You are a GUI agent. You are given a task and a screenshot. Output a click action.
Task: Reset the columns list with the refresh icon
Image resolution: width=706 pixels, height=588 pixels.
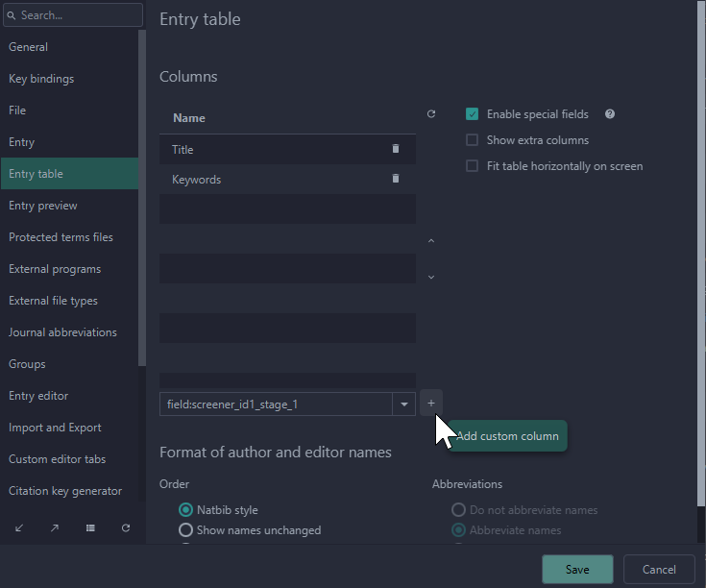tap(431, 114)
